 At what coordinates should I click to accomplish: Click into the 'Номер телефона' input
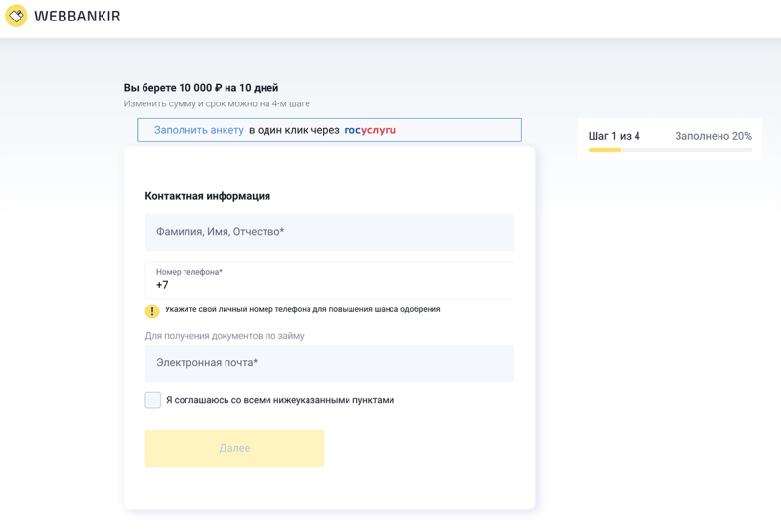click(x=329, y=285)
